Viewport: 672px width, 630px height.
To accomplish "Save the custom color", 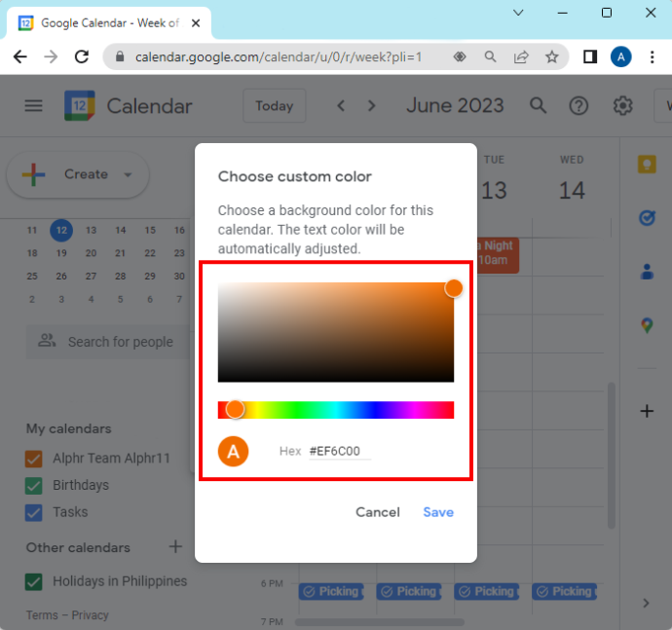I will click(x=438, y=512).
